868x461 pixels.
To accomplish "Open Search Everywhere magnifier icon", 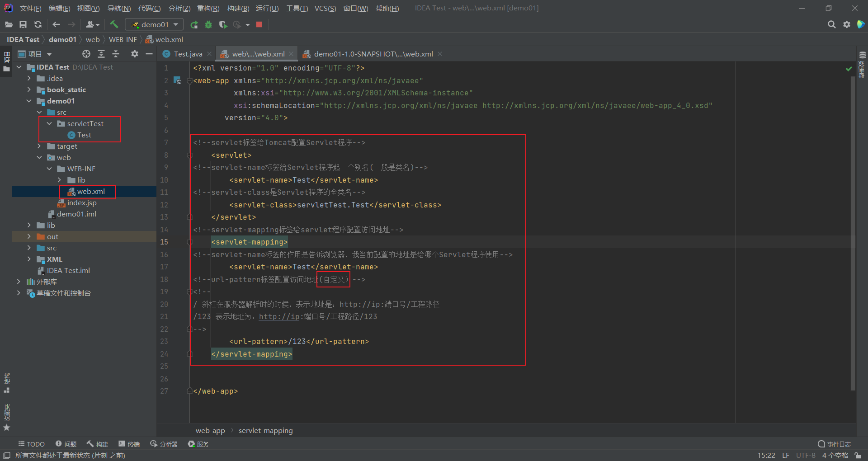I will [831, 24].
